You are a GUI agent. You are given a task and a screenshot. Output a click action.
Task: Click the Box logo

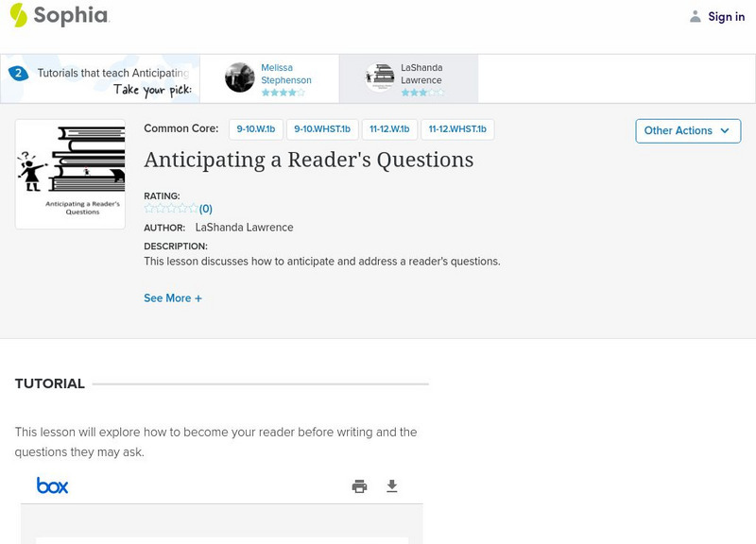pos(53,486)
